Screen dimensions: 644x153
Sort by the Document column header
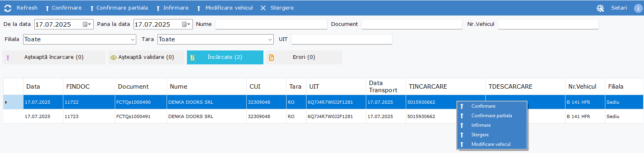click(141, 87)
